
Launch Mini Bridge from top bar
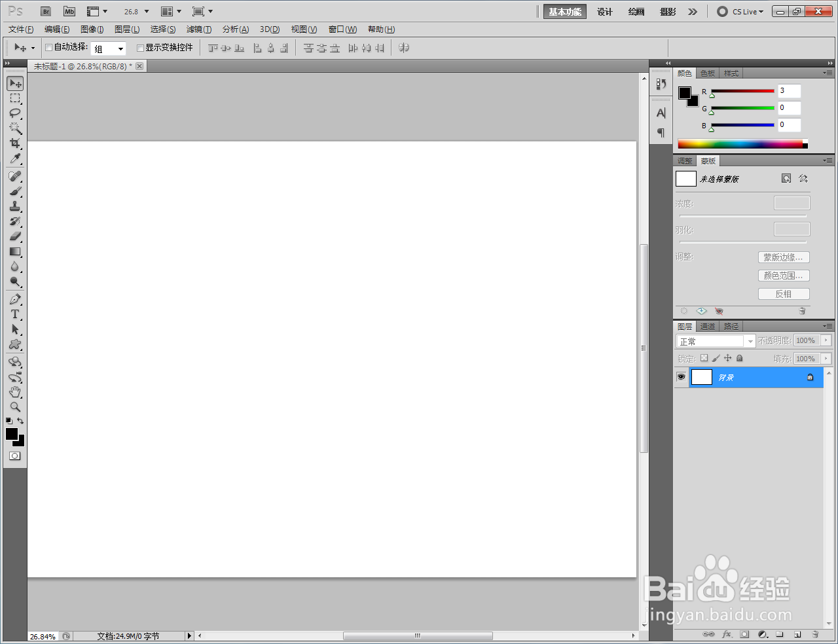pyautogui.click(x=69, y=11)
